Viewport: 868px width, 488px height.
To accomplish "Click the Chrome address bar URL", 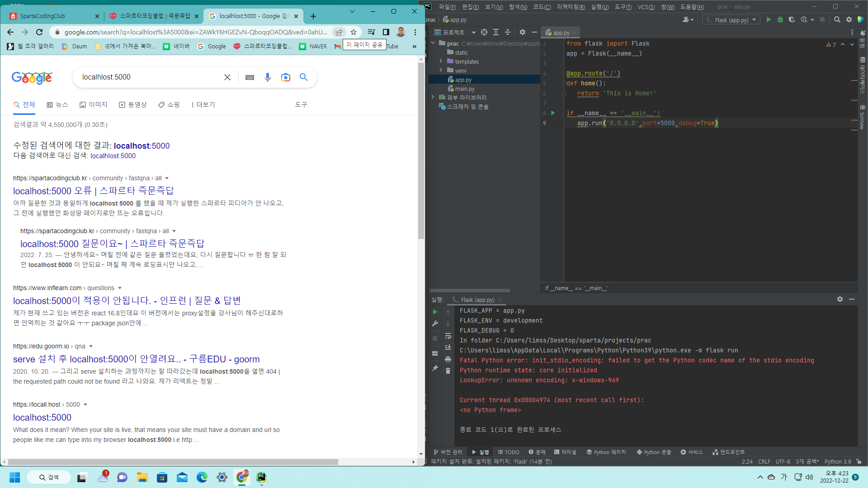I will 196,32.
